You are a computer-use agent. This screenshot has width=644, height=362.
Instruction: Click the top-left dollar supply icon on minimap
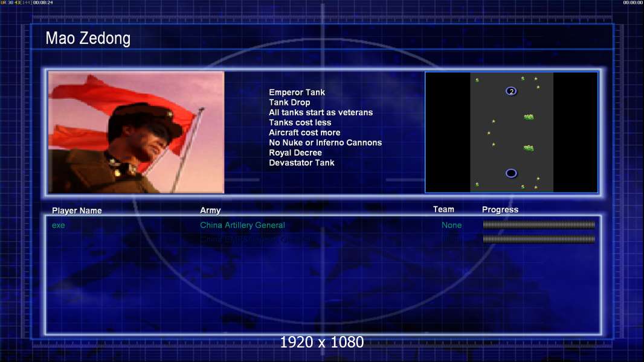(x=477, y=80)
